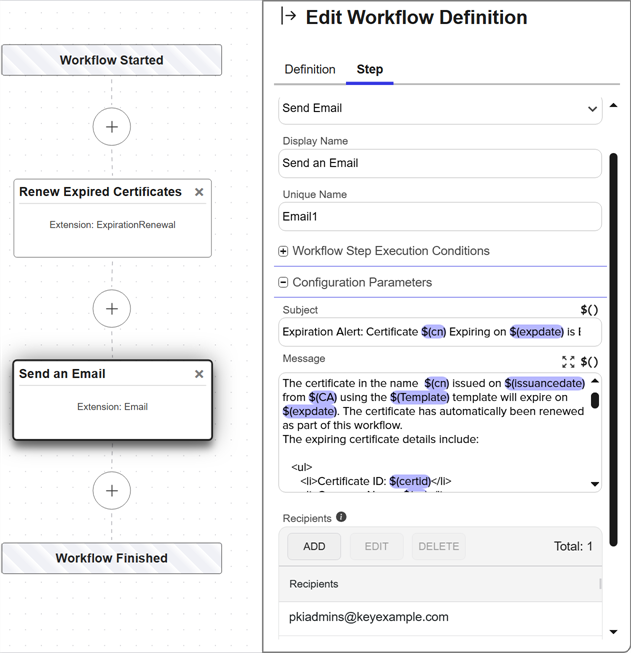
Task: Expand the Message editor to fullscreen
Action: coord(568,362)
